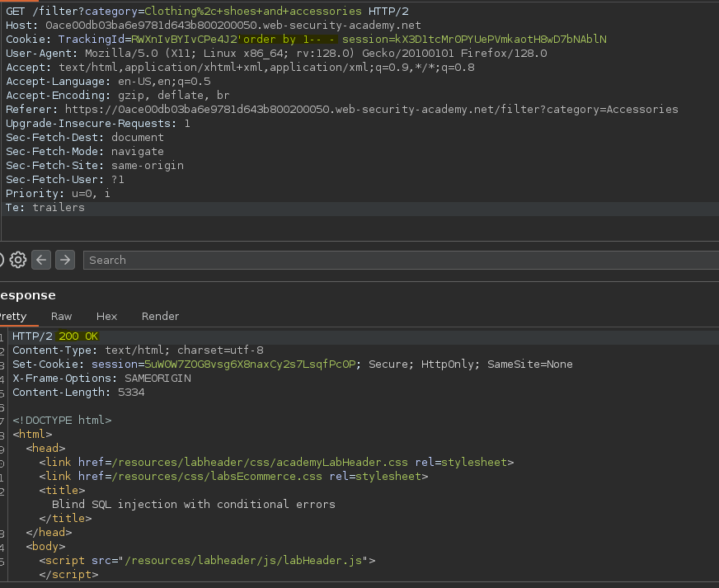Screen dimensions: 719x588
Task: Click the session cookie value in the request
Action: (x=500, y=40)
